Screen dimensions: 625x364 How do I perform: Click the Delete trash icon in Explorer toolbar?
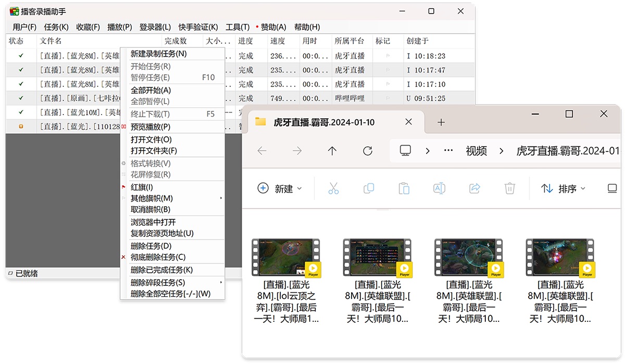[x=510, y=189]
